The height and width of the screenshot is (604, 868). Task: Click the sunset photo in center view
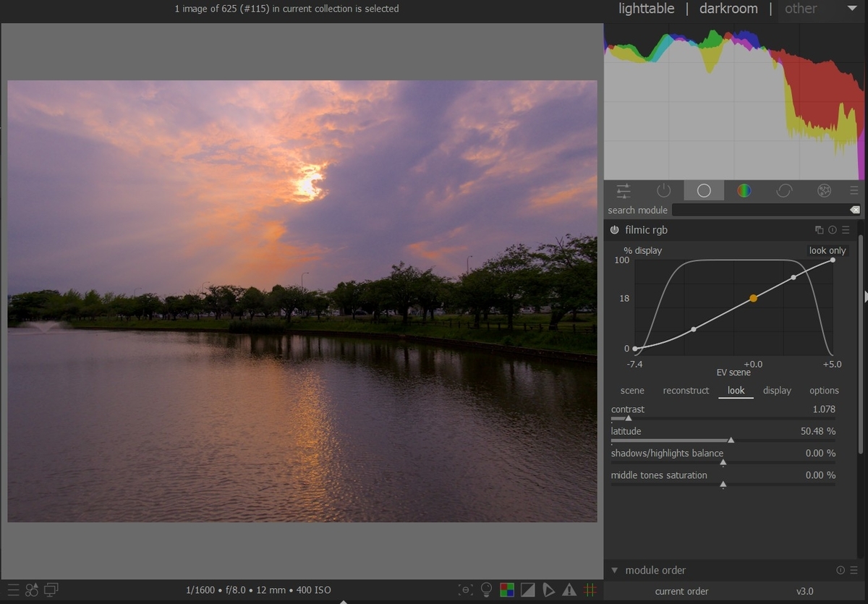302,301
